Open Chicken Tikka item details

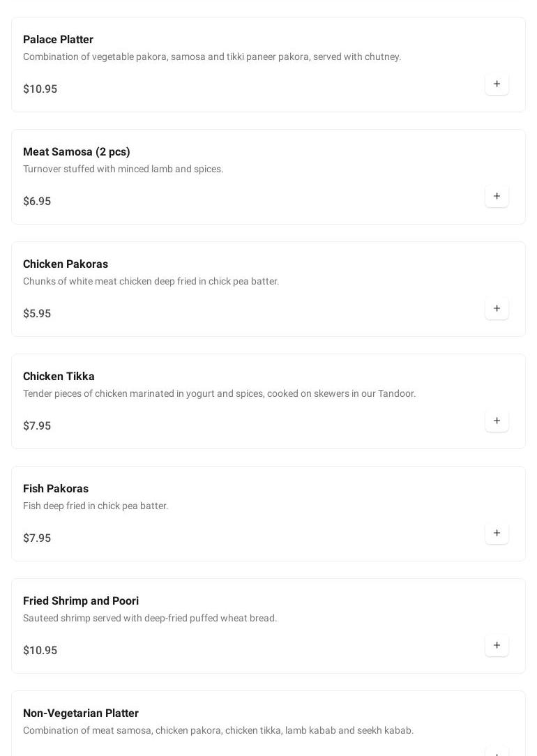[59, 377]
